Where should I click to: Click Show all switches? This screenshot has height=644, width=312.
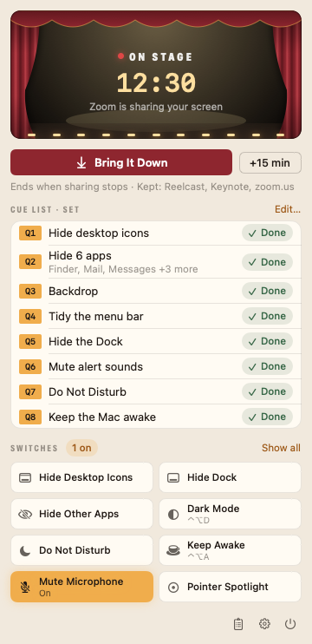tap(281, 448)
